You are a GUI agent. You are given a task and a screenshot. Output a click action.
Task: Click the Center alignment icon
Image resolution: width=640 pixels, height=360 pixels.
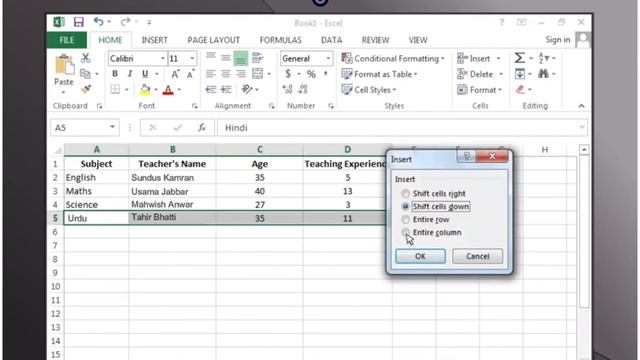225,74
